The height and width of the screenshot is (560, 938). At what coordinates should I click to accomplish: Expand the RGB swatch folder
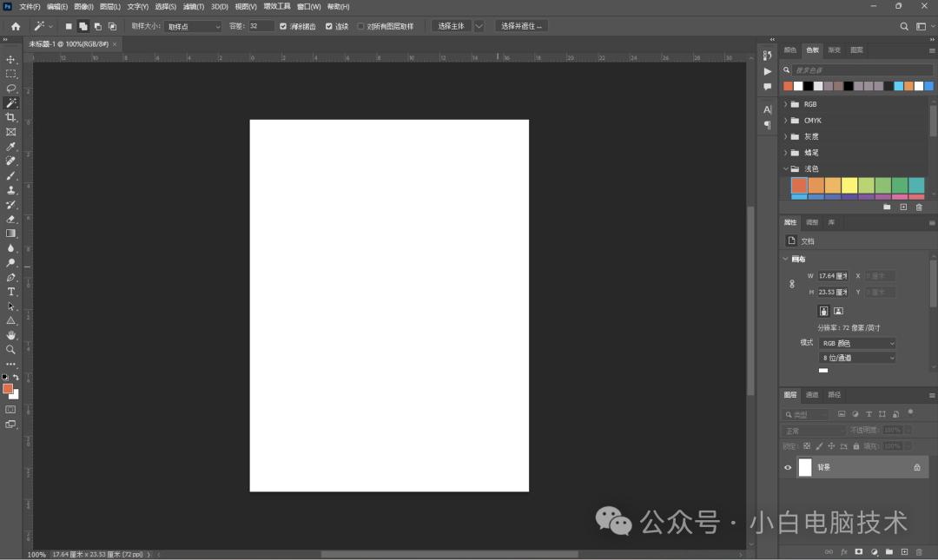pos(786,104)
